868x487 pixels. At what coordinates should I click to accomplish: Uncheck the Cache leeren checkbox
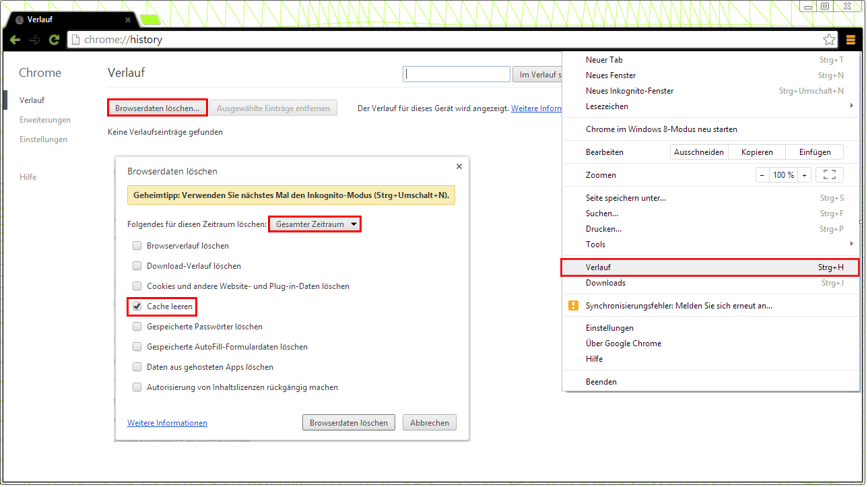point(137,306)
